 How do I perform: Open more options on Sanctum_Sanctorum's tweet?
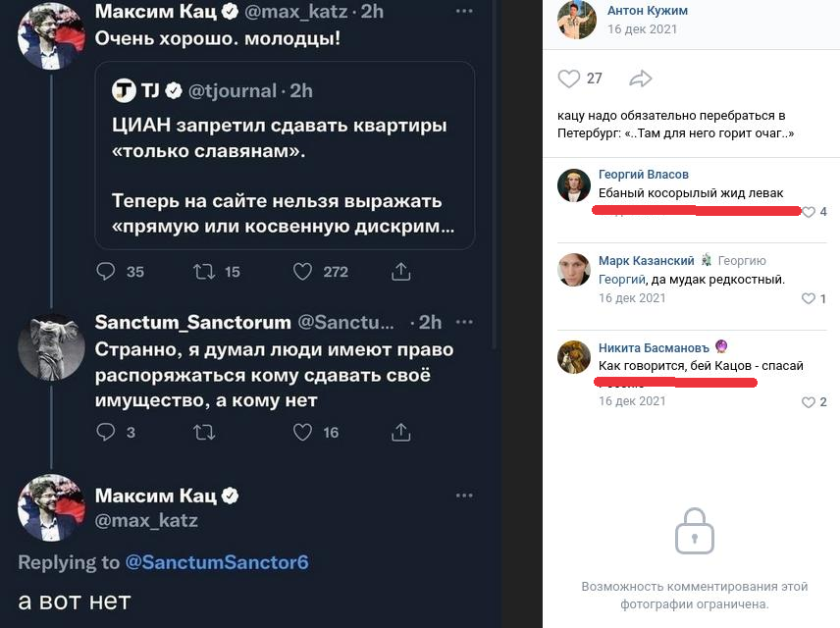464,322
